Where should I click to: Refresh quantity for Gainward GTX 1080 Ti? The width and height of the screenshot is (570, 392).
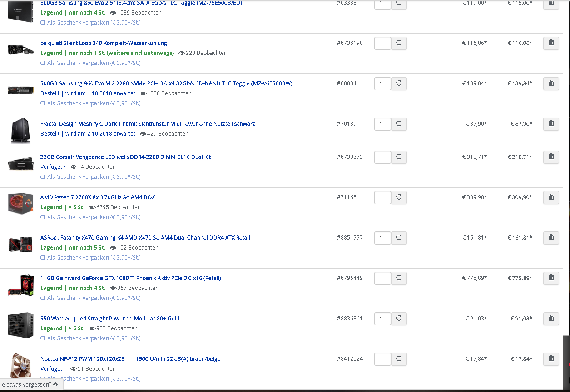[399, 279]
